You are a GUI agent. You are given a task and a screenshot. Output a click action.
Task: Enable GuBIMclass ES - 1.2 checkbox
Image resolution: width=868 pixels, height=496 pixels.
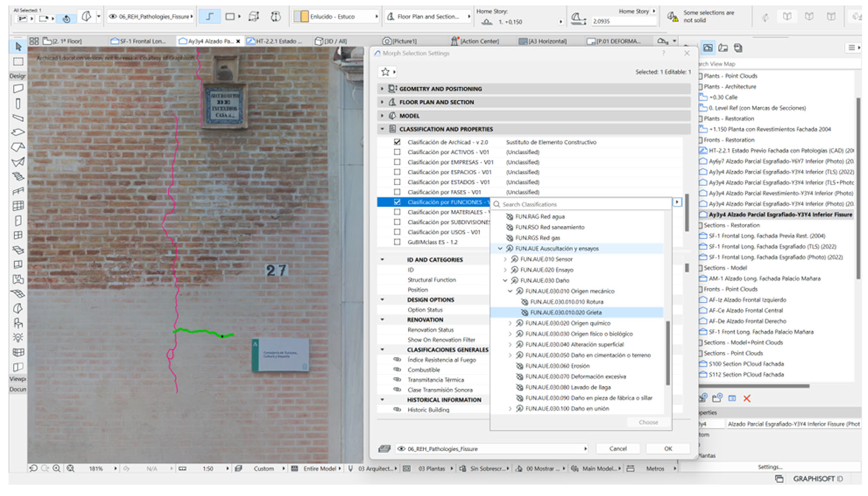click(397, 242)
